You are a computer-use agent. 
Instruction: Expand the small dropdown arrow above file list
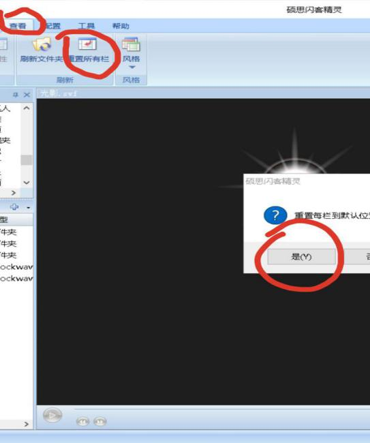tap(28, 208)
